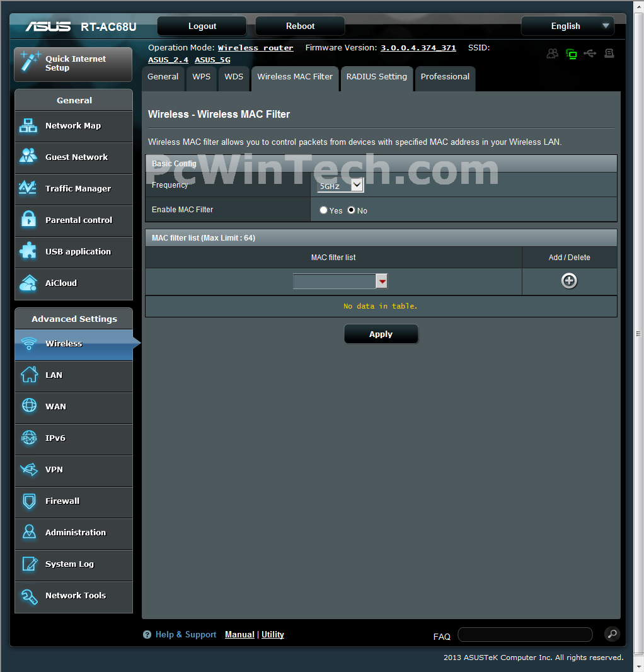Click the Guest Network people icon
The height and width of the screenshot is (672, 644).
[28, 156]
